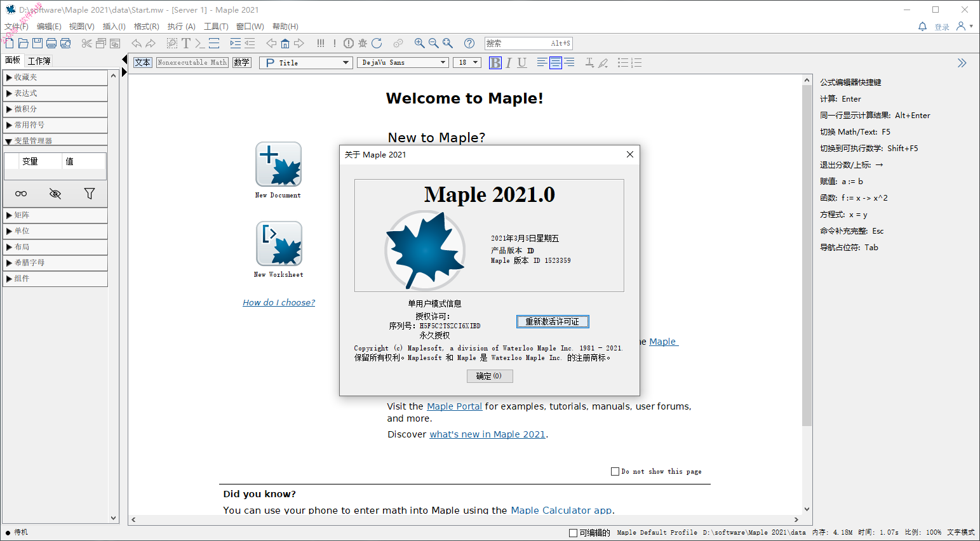Follow the Maple Portal link

tap(455, 406)
